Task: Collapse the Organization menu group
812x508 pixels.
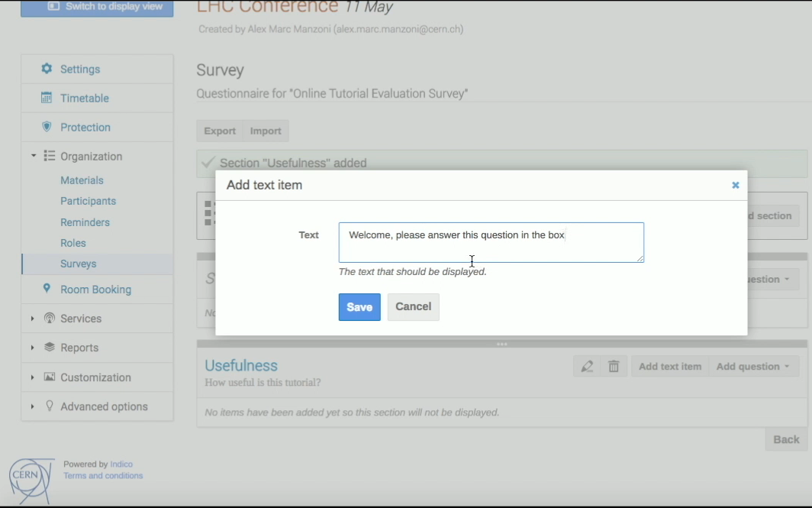Action: [33, 156]
